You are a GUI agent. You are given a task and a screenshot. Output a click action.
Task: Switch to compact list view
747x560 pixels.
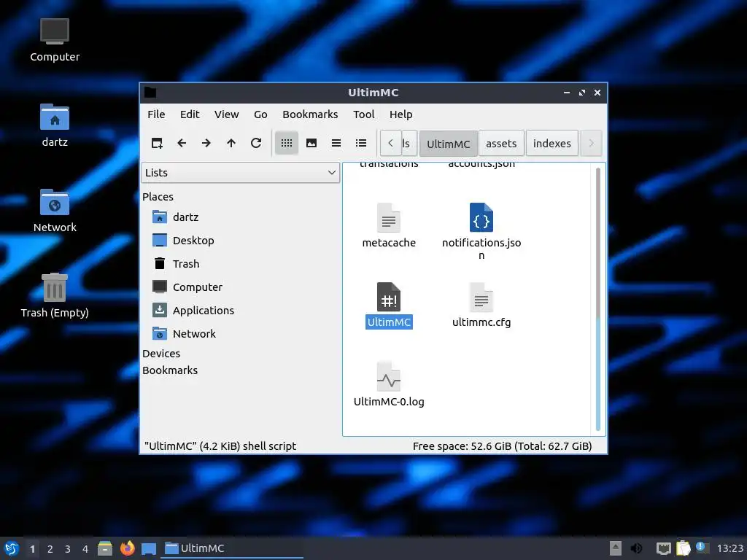click(336, 143)
